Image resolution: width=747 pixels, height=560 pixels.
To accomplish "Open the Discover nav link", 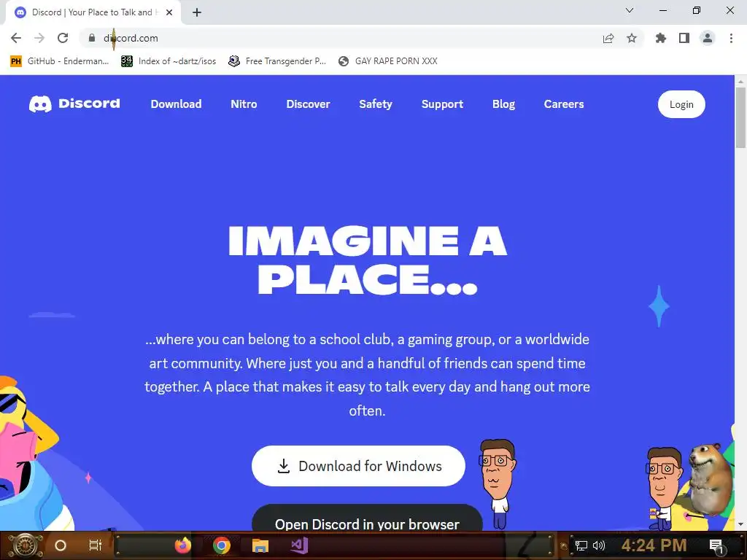I will tap(309, 104).
